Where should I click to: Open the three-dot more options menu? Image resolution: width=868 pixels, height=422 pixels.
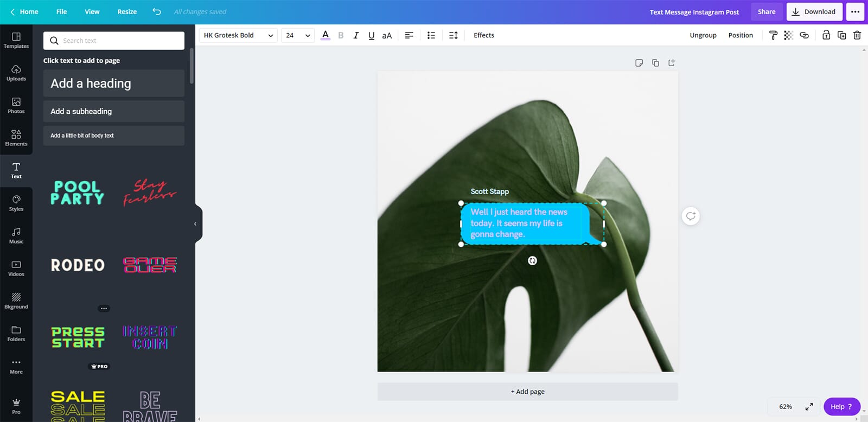[856, 11]
